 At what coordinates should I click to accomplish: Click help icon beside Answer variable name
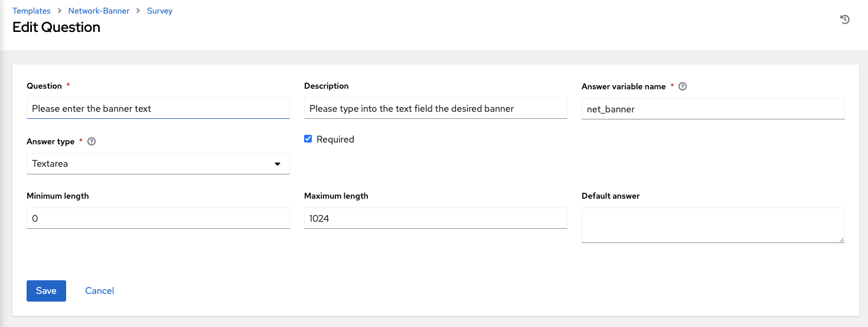tap(683, 86)
